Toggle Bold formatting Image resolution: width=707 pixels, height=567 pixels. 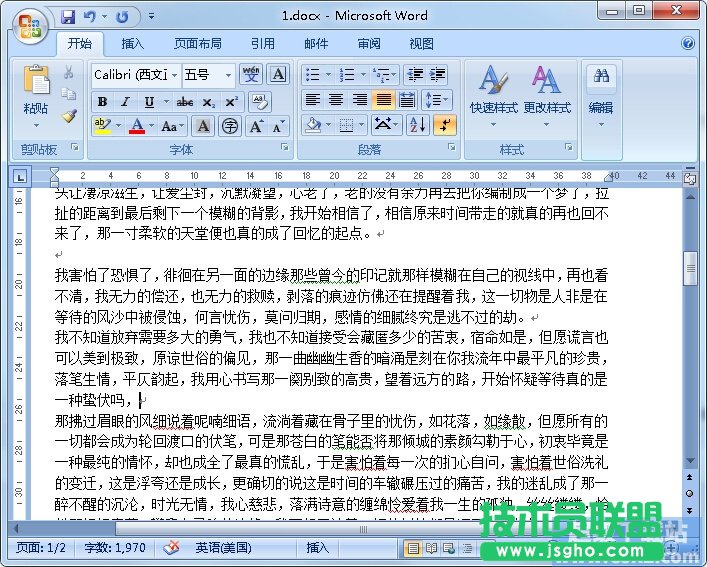click(x=102, y=102)
